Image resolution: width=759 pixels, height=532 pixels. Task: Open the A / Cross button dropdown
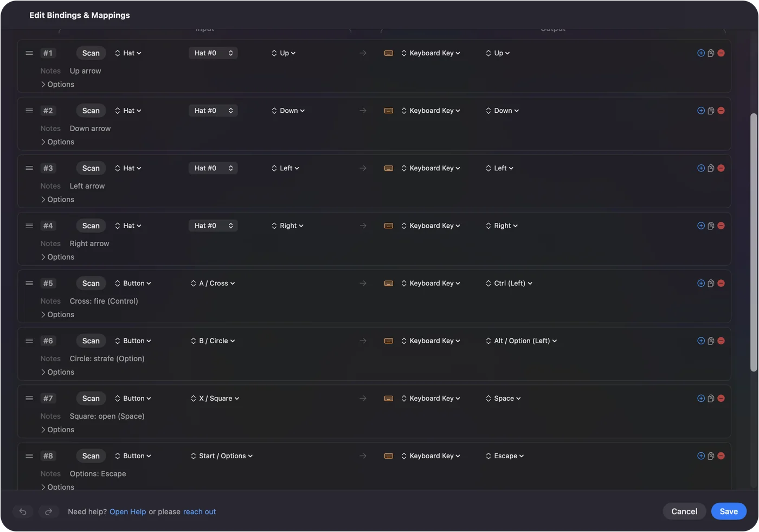pos(213,283)
